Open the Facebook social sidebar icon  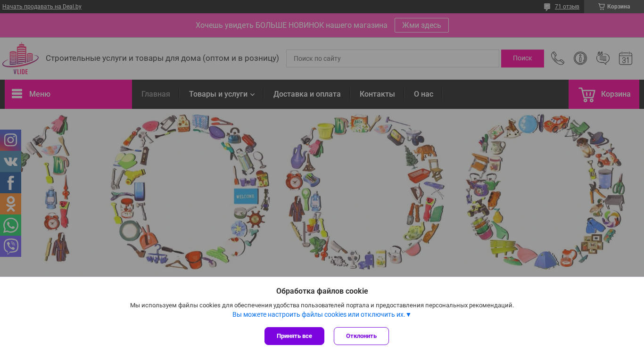click(10, 182)
